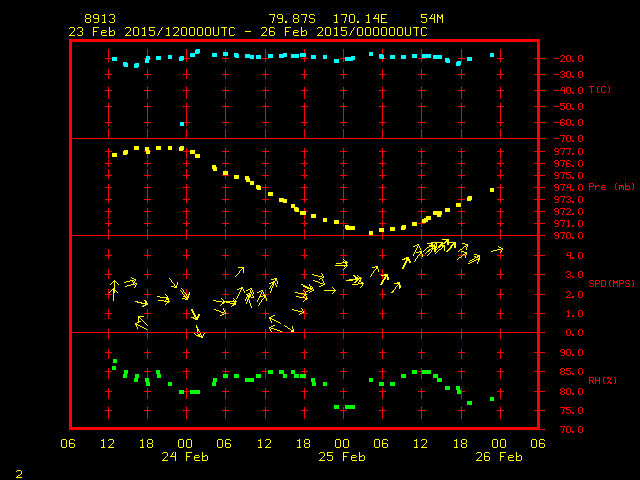Click the 975.0 pressure tick label
This screenshot has width=640, height=480.
click(569, 176)
